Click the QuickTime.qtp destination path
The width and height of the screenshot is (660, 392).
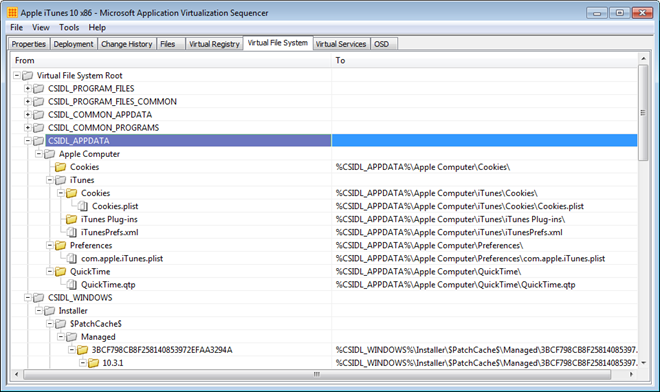[455, 285]
